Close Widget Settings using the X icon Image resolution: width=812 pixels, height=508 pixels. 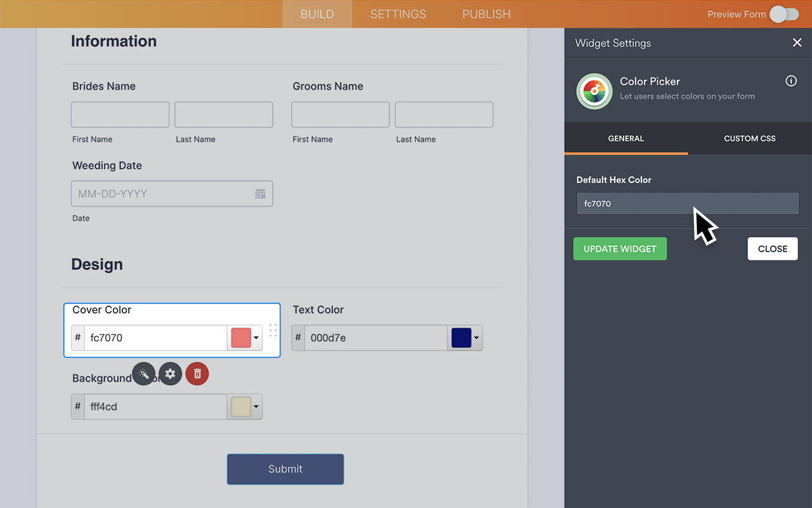[x=797, y=43]
